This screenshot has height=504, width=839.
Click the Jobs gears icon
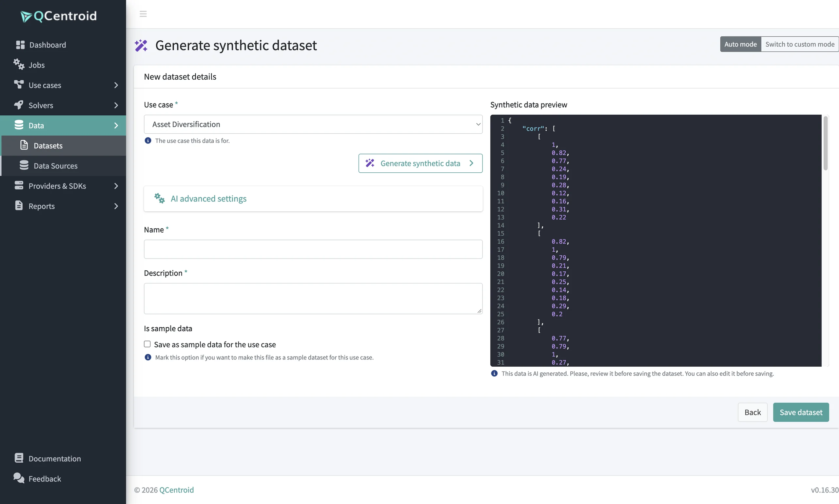point(19,64)
